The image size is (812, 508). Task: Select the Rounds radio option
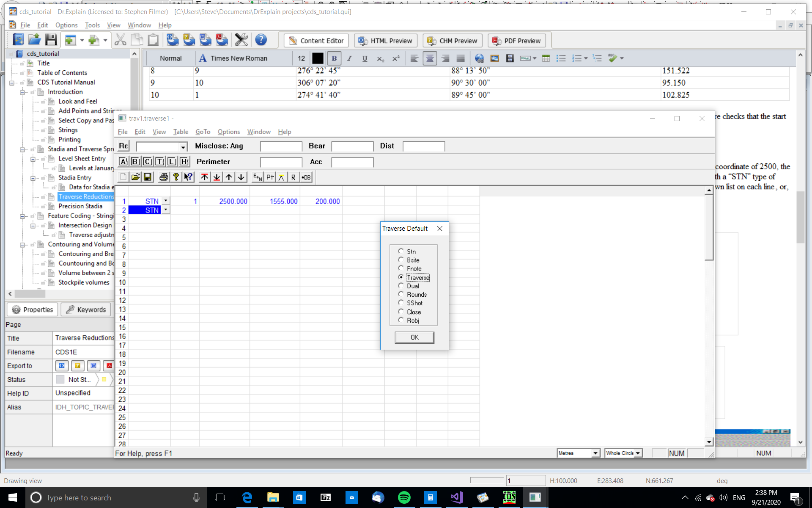[x=401, y=294]
